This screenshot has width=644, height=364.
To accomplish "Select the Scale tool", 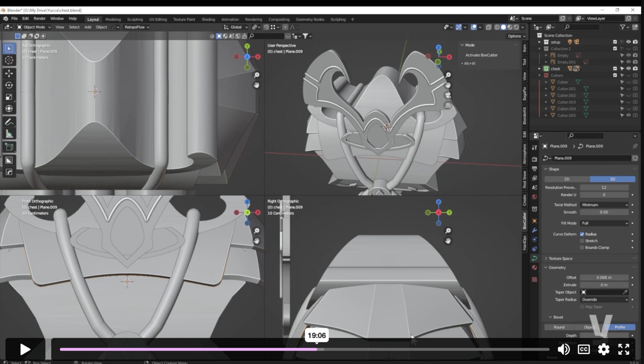I will tap(9, 97).
